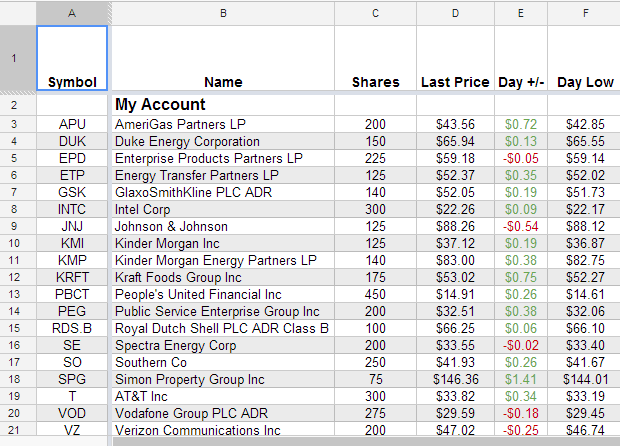Click the horizontal scrollbar at bottom
Screen dimensions: 620x446
pos(366,441)
